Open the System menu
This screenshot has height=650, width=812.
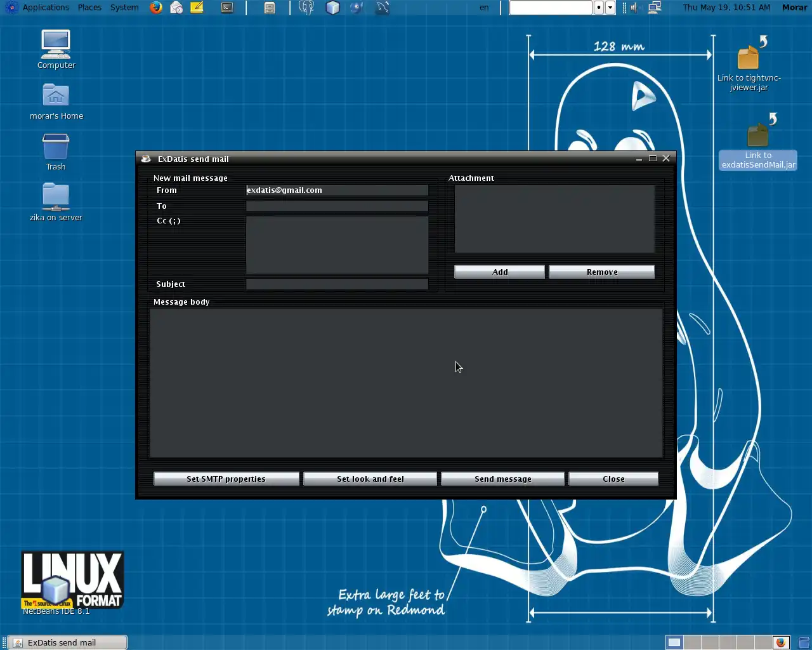[124, 8]
